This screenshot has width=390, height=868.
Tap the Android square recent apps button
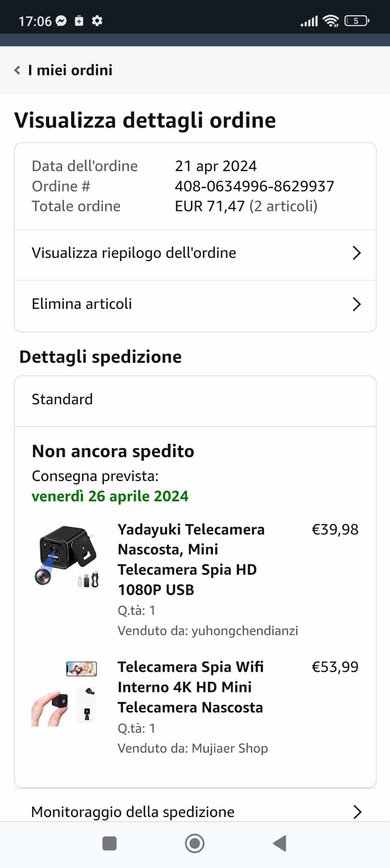[x=110, y=843]
